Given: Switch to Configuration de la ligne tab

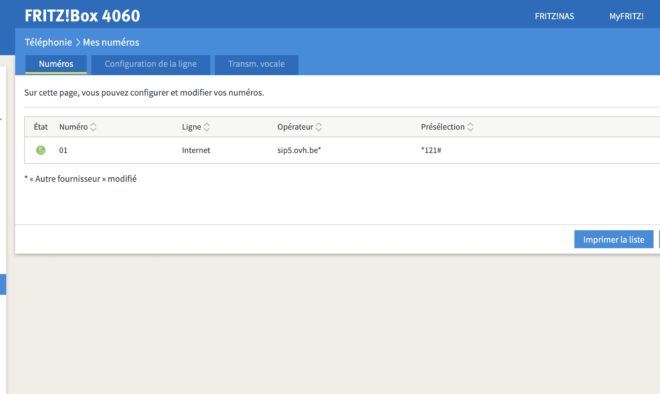Looking at the screenshot, I should pyautogui.click(x=151, y=64).
